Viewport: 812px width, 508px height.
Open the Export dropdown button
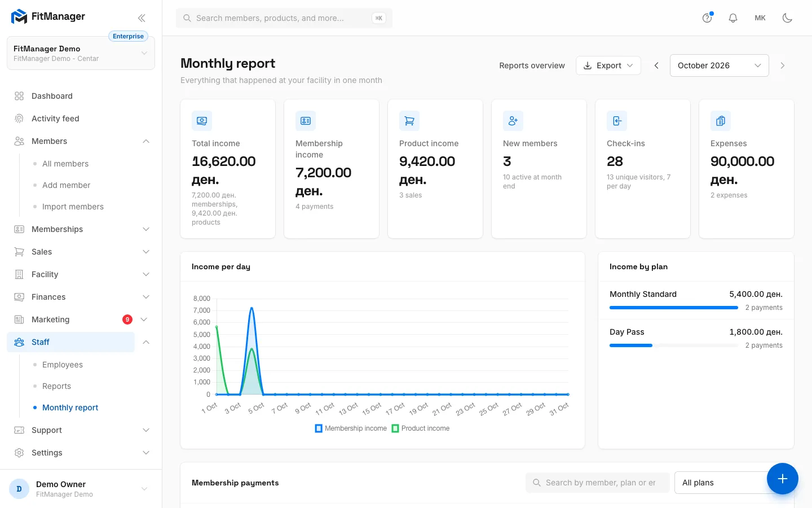608,65
